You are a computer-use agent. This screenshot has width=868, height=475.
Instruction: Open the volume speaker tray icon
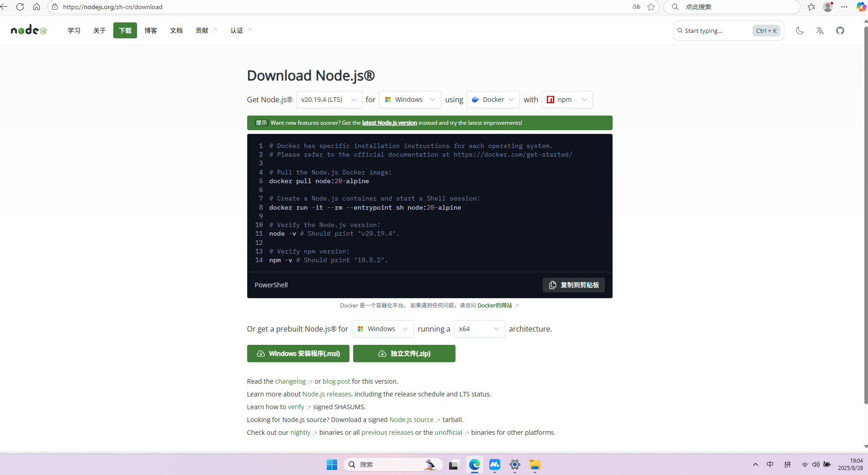815,464
